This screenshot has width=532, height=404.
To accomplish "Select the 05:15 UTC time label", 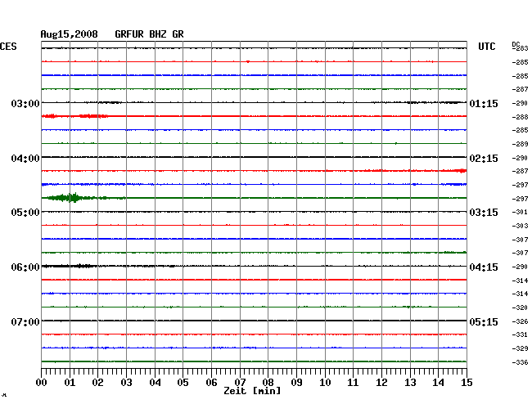I will click(484, 321).
